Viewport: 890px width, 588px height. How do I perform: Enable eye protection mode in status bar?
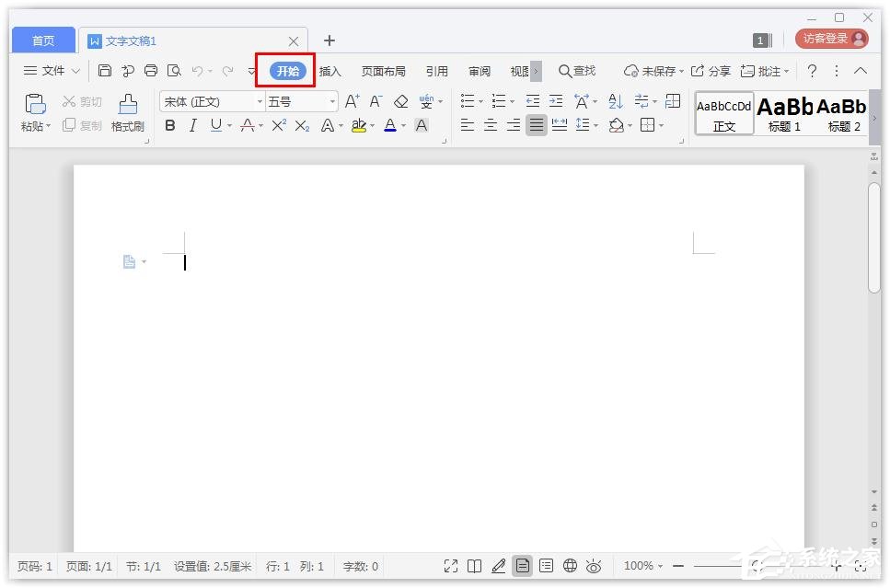595,566
